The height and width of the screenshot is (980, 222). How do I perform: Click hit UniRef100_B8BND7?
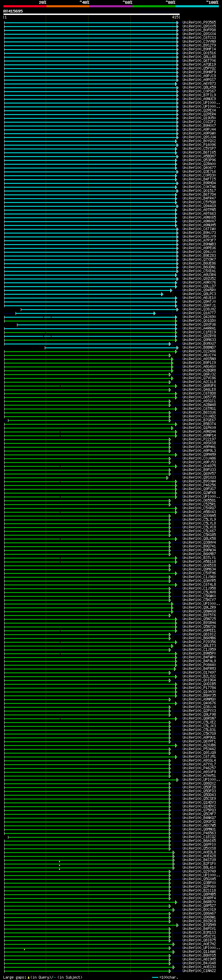(199, 348)
